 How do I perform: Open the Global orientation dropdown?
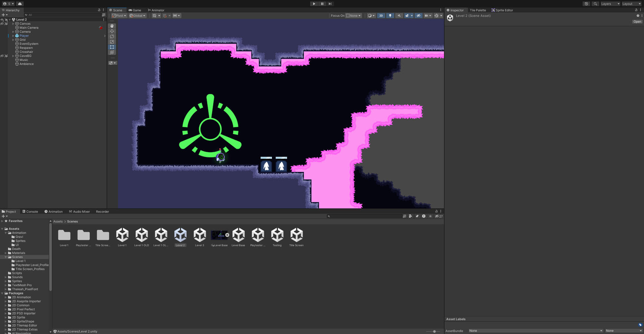(x=137, y=16)
